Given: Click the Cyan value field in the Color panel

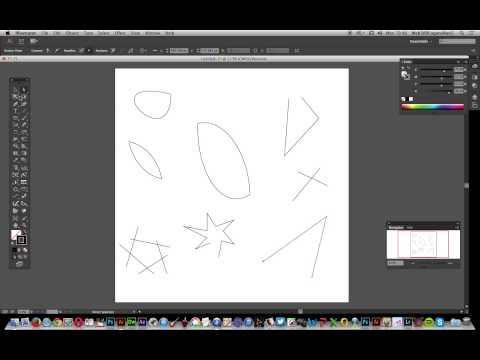Looking at the screenshot, I should point(459,70).
